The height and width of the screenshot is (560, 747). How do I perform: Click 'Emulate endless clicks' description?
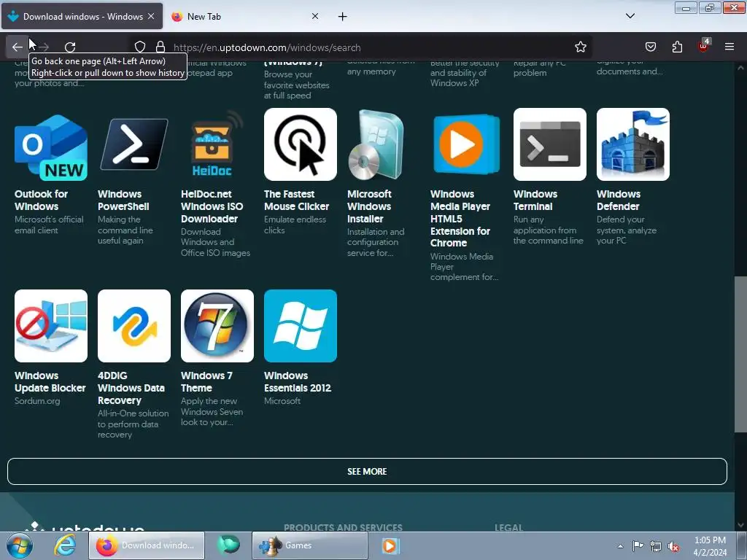[x=295, y=225]
